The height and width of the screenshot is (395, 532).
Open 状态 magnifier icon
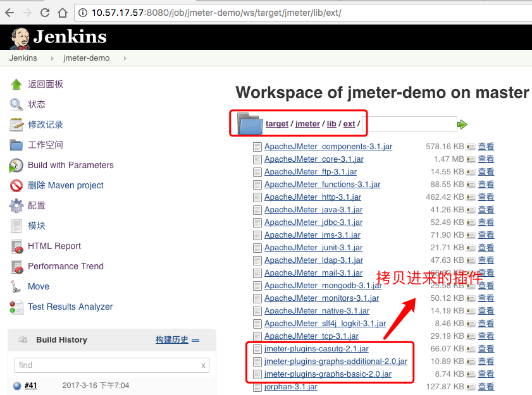coord(16,104)
